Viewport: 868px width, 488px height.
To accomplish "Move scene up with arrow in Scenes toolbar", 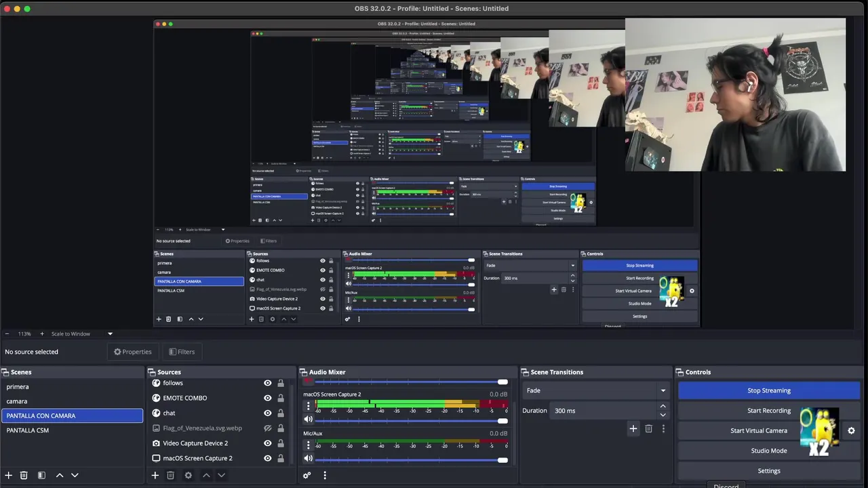I will point(60,476).
